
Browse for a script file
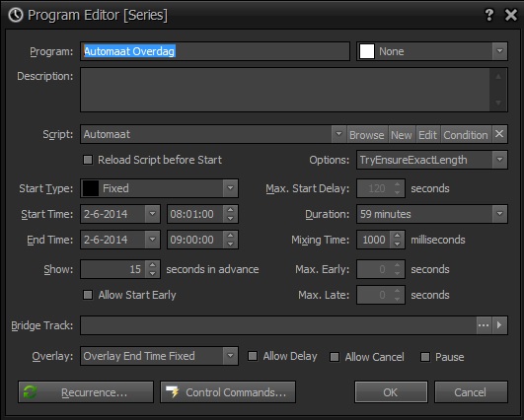pyautogui.click(x=367, y=134)
